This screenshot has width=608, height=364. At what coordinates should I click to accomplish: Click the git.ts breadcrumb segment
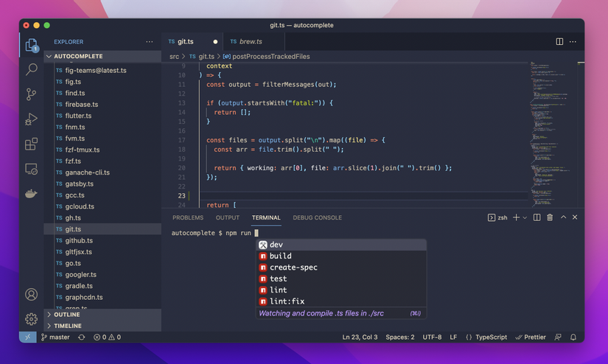[202, 57]
